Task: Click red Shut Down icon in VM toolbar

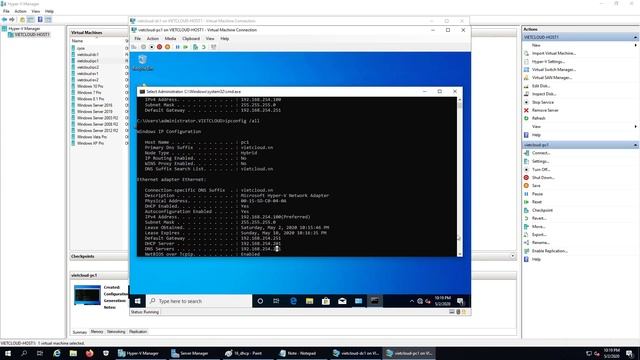Action: [x=160, y=47]
